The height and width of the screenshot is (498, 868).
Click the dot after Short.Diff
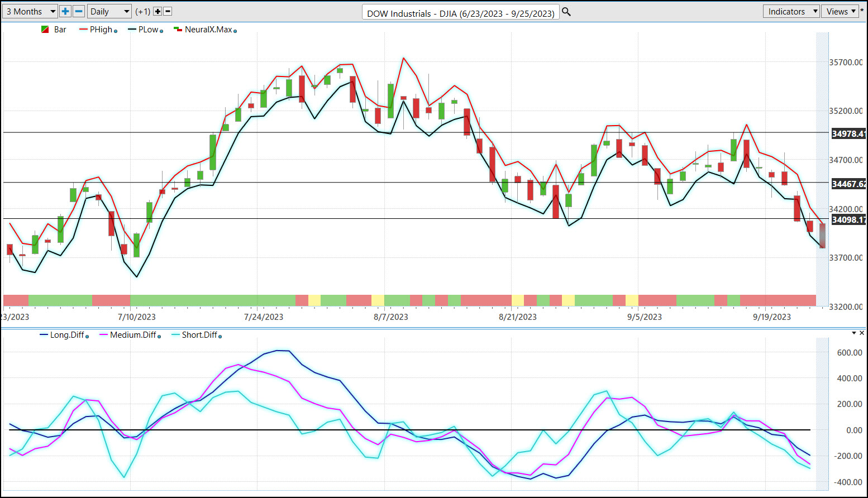tap(220, 337)
